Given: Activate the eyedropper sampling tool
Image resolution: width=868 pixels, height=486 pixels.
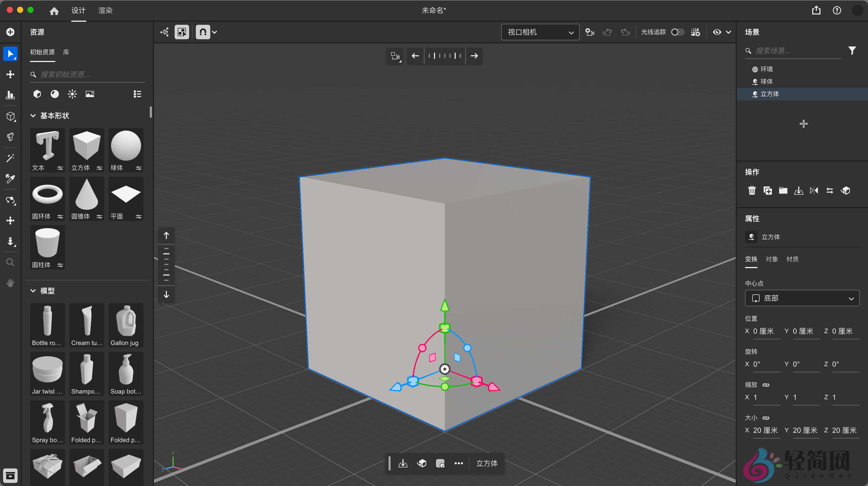Looking at the screenshot, I should click(x=10, y=179).
